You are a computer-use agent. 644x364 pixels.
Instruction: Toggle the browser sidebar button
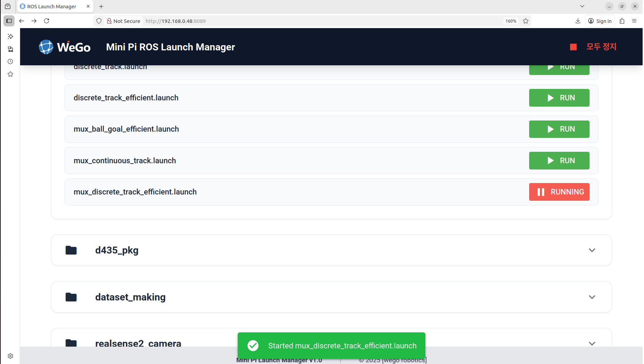pyautogui.click(x=9, y=21)
